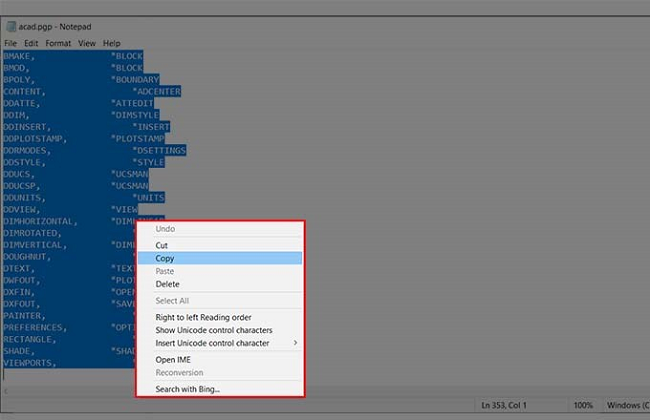
Task: Click the *ATTEDIT command text
Action: pos(132,103)
